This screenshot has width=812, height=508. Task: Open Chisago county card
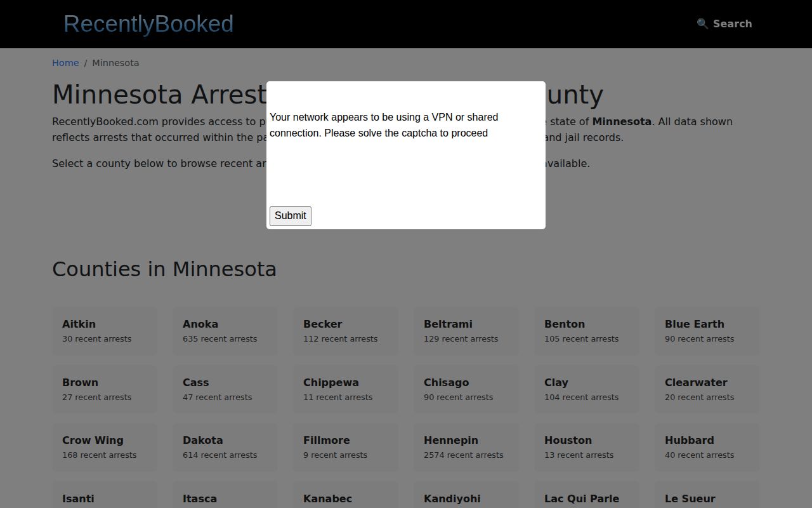(466, 389)
